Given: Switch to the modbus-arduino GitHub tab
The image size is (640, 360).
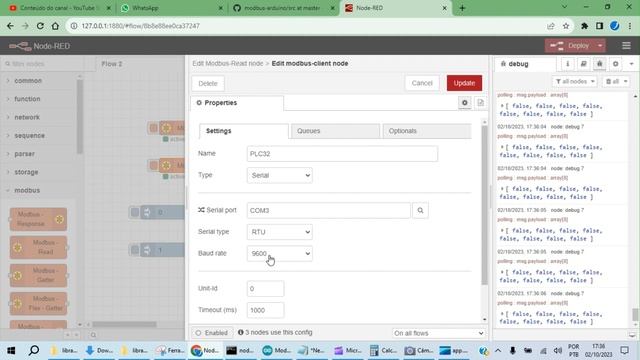Looking at the screenshot, I should 284,8.
